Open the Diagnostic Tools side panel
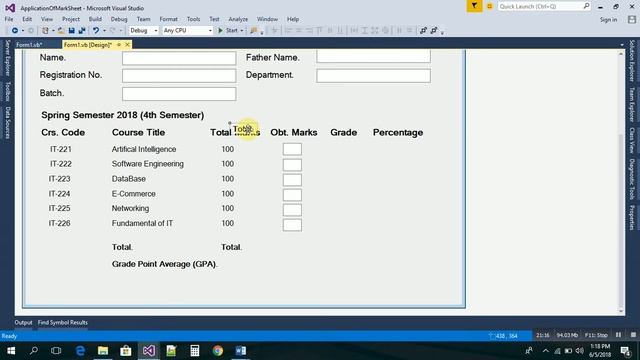 pos(632,179)
